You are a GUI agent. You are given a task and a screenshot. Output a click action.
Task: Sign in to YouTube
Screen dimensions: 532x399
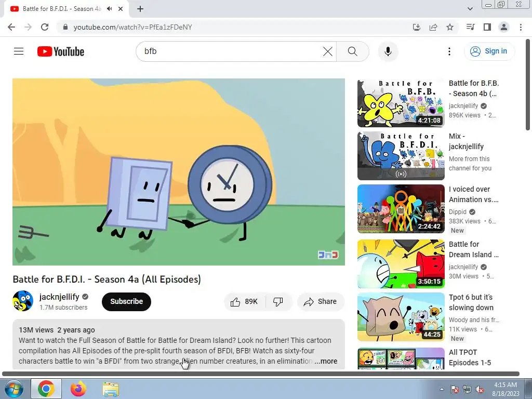489,51
